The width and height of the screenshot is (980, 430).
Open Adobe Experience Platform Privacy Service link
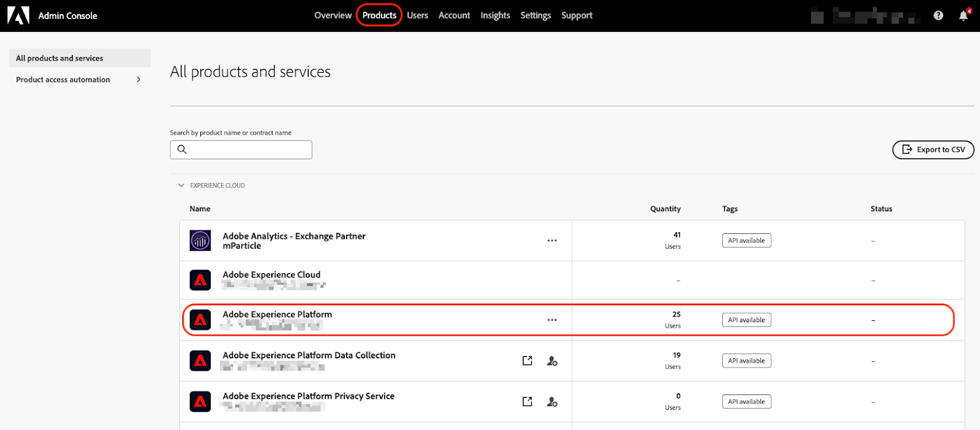[309, 396]
